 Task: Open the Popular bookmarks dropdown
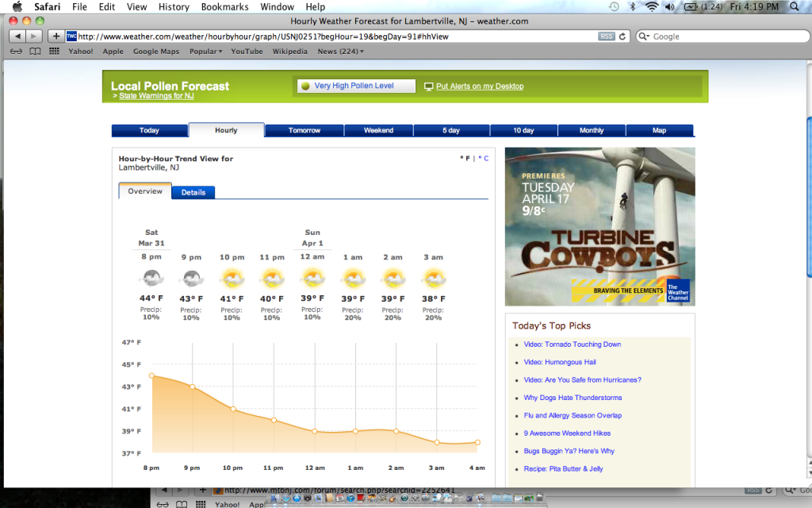coord(205,51)
